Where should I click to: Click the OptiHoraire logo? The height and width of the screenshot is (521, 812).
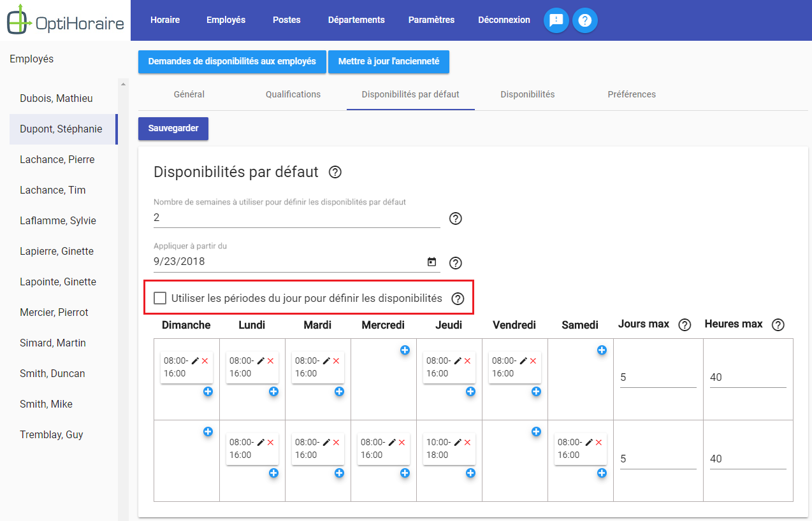pyautogui.click(x=65, y=20)
